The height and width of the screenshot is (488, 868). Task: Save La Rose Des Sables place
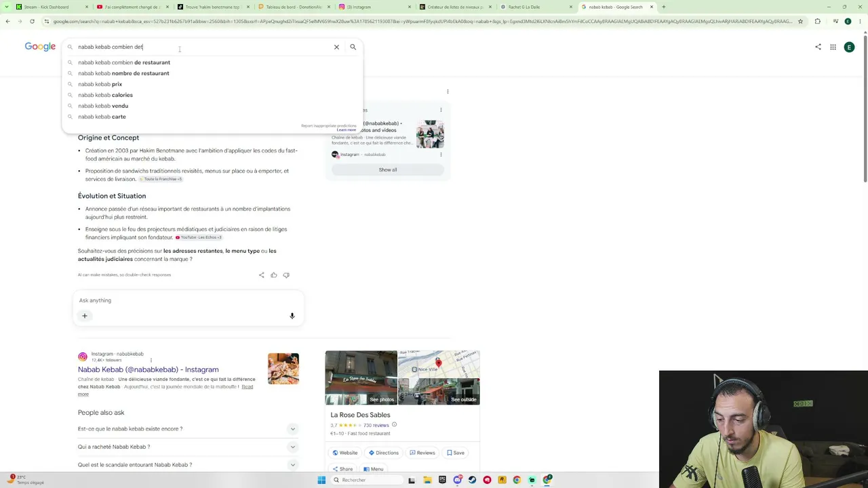click(456, 453)
